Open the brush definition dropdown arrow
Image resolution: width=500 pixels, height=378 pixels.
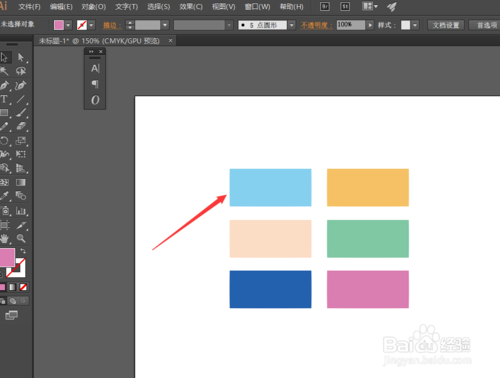pos(292,25)
